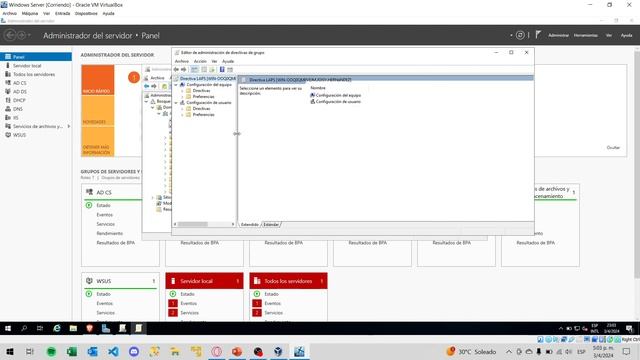Screen dimensions: 640x360
Task: Open Brave browser in guest taskbar
Action: click(x=89, y=328)
